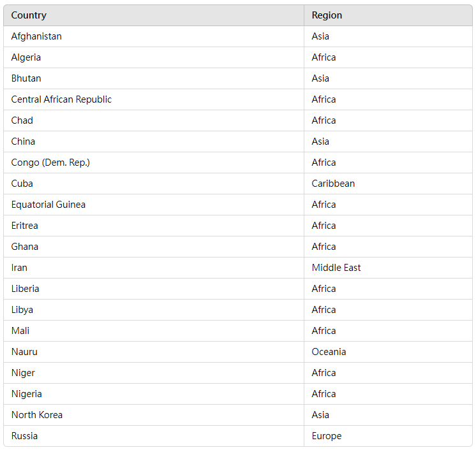The image size is (476, 450).
Task: Select Central African Republic cell
Action: pyautogui.click(x=61, y=99)
